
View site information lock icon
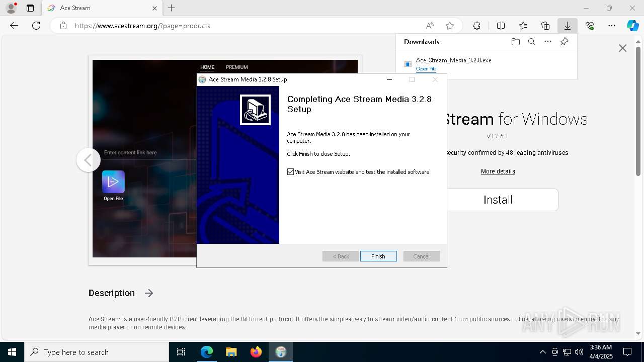[63, 26]
